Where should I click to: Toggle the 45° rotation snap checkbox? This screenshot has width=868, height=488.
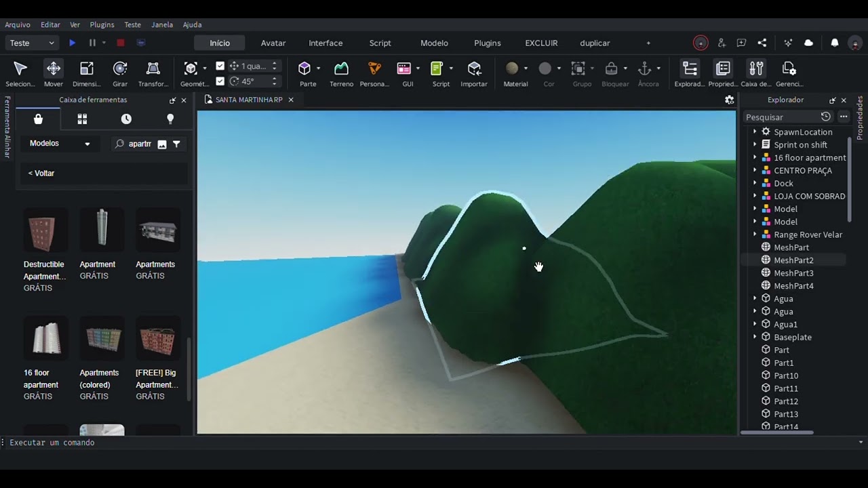220,81
